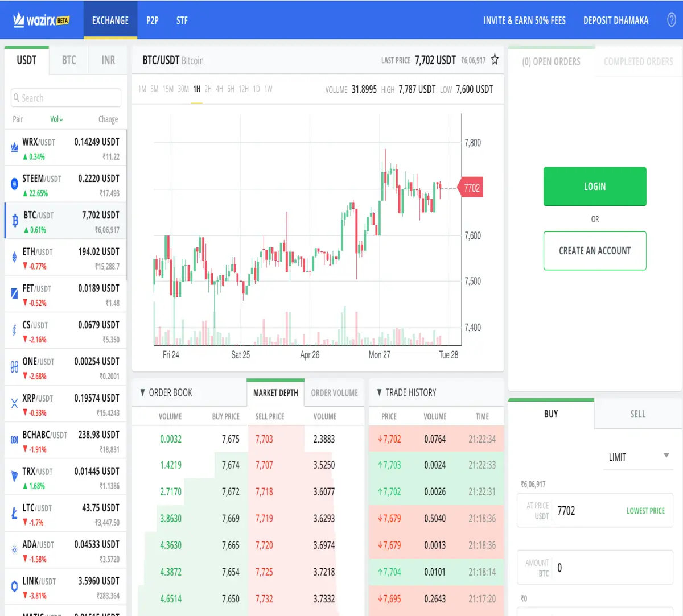The width and height of the screenshot is (683, 616).
Task: Click the Bitcoin coin icon in the pair list
Action: click(x=15, y=221)
